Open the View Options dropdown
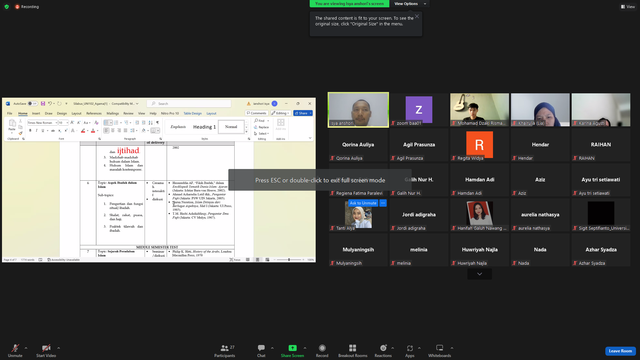This screenshot has width=640, height=360. click(409, 4)
